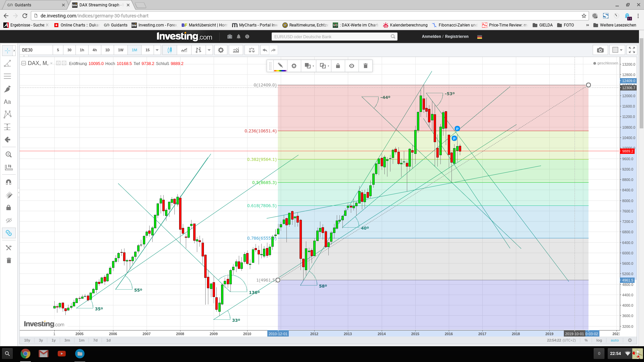Image resolution: width=644 pixels, height=362 pixels.
Task: Click the line color pencil swatch
Action: [x=280, y=66]
